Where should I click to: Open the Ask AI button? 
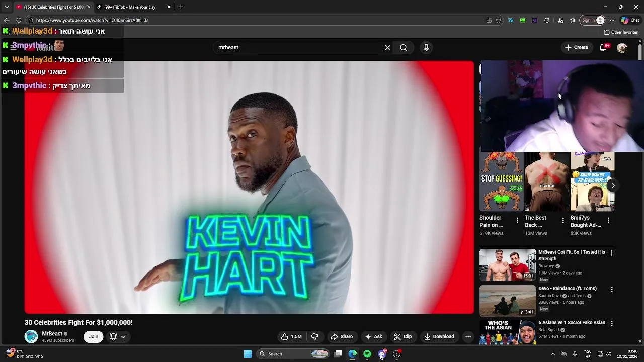(374, 337)
